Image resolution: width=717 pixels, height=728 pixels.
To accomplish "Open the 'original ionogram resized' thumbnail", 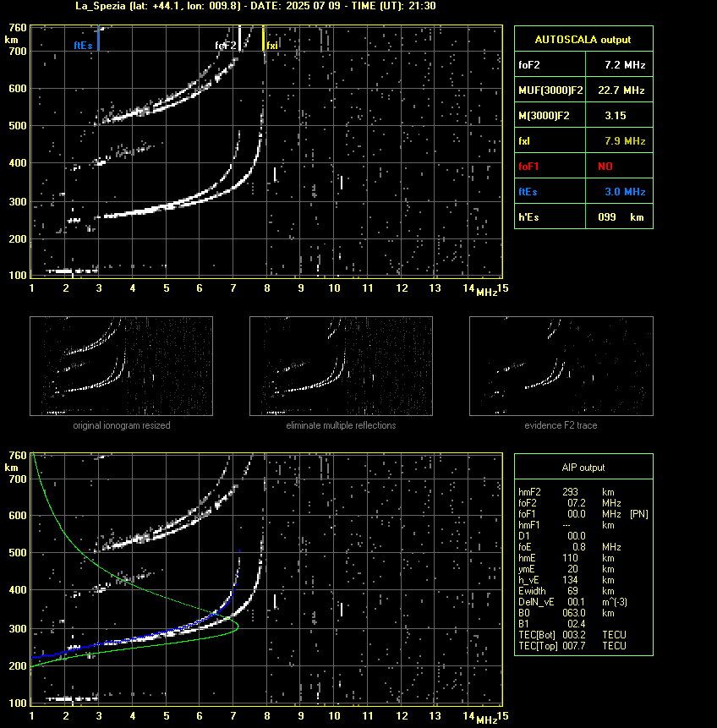I will tap(121, 366).
